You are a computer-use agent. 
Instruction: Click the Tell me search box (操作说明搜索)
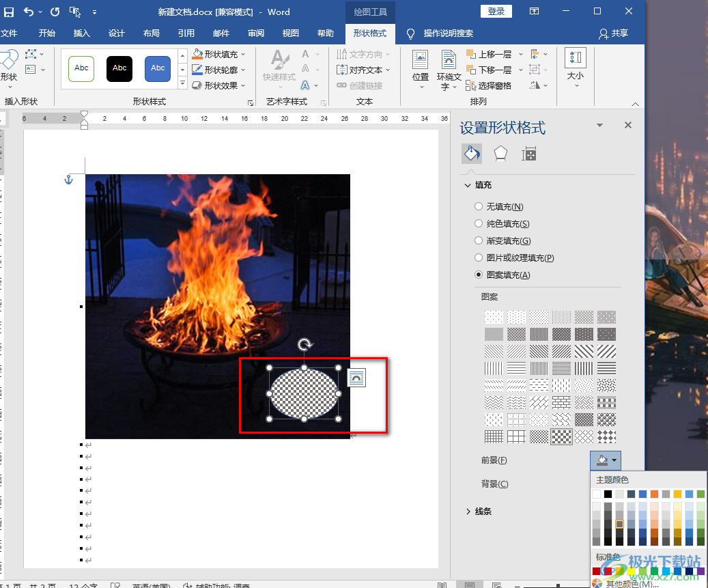(448, 33)
